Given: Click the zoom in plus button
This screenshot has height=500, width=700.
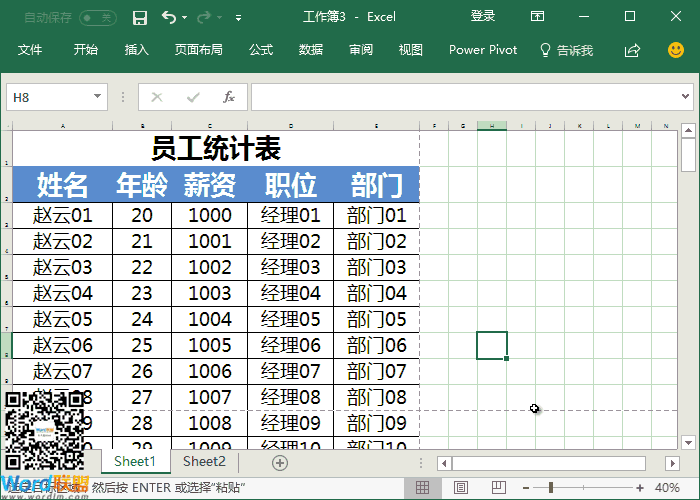Looking at the screenshot, I should tap(640, 488).
